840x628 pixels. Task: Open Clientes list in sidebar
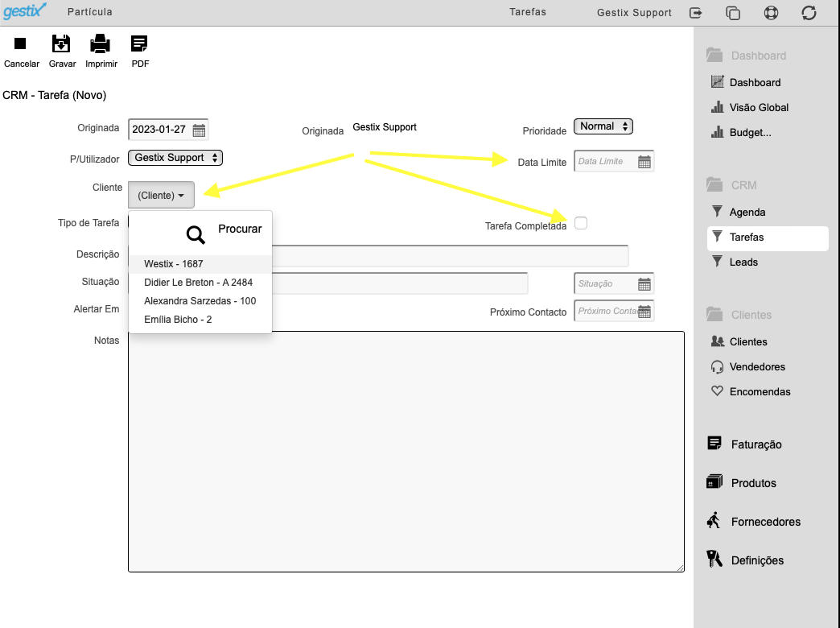(x=747, y=341)
